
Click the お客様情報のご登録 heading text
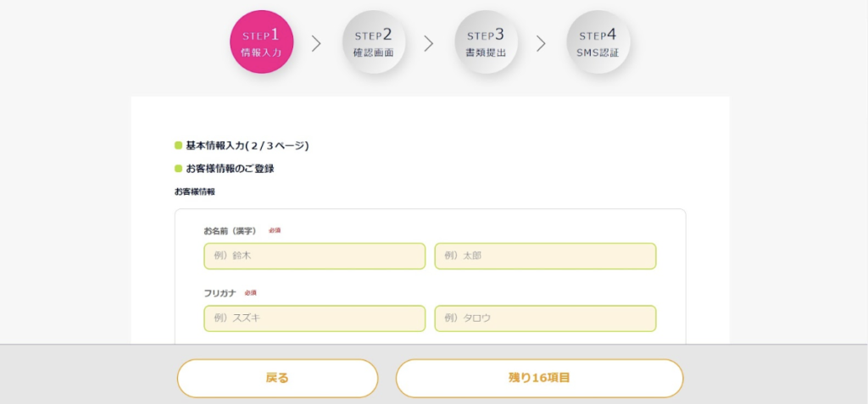230,169
